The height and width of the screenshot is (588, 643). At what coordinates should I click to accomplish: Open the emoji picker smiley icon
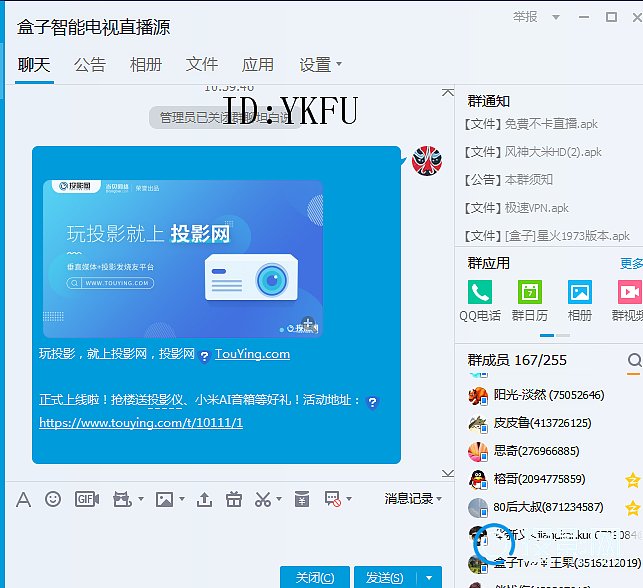click(x=53, y=499)
